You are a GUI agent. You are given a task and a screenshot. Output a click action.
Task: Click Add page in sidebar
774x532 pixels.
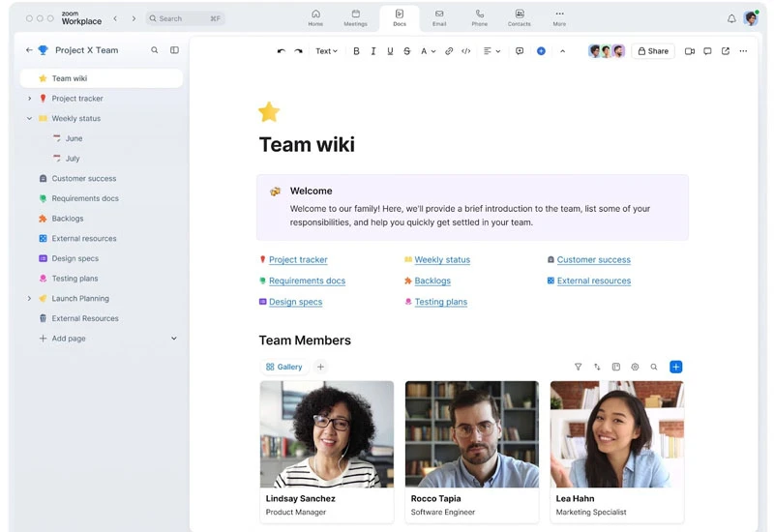(62, 339)
